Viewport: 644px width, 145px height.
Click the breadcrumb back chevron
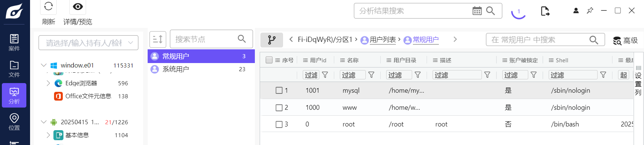pyautogui.click(x=291, y=39)
